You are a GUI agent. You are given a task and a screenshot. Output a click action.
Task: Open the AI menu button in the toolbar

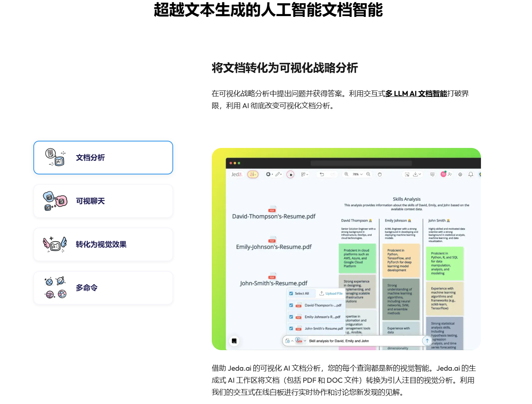click(x=253, y=174)
